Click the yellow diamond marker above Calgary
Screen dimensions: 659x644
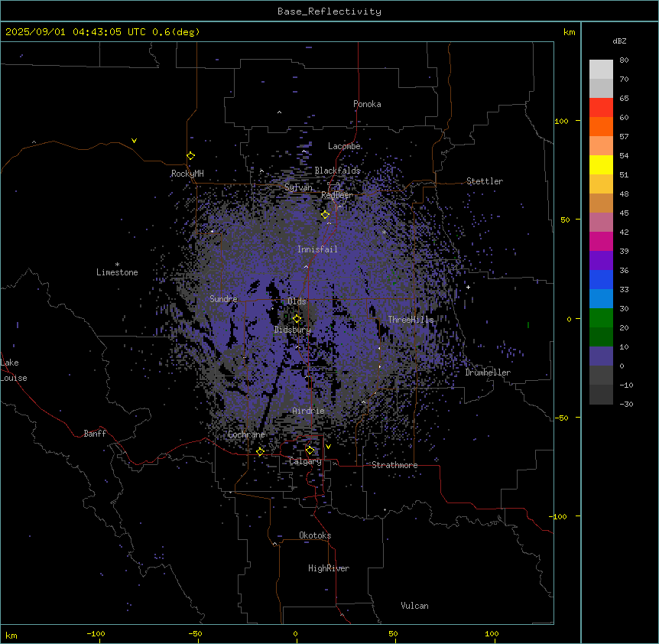[310, 450]
